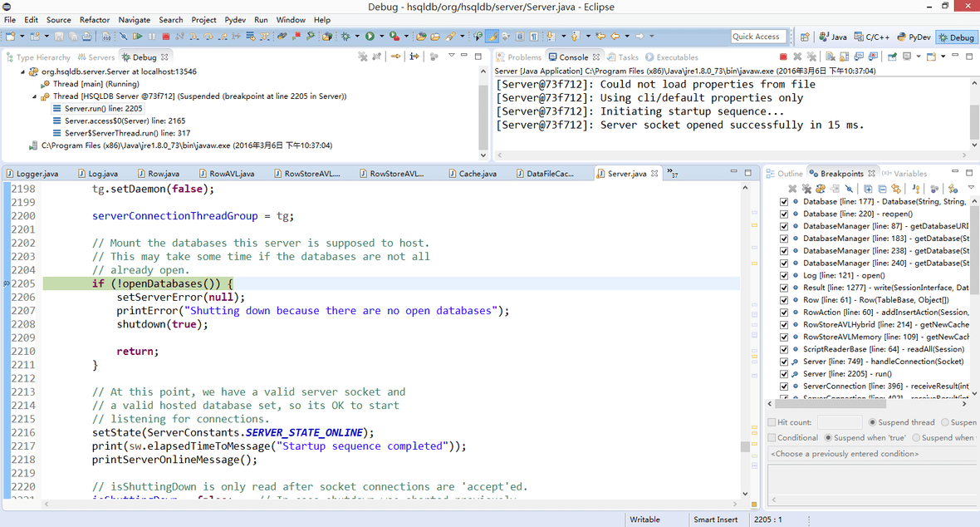
Task: Click the red Terminate button in main toolbar
Action: coord(166,37)
